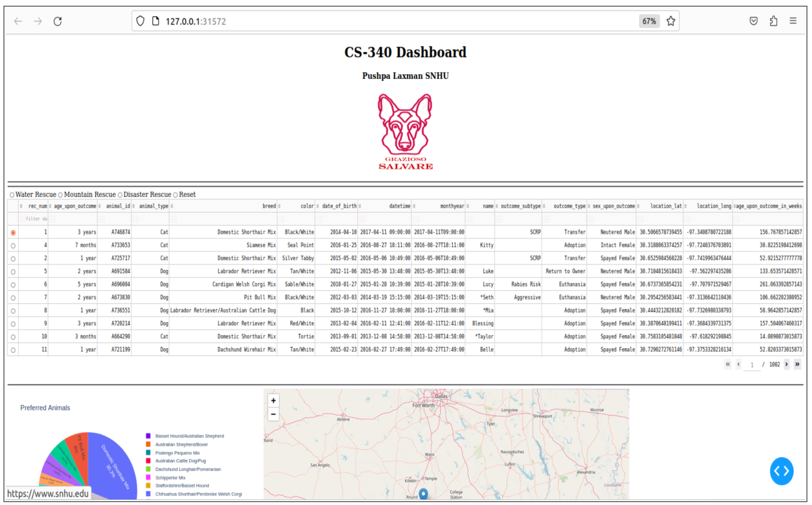Sort table by location_long arrows

686,206
